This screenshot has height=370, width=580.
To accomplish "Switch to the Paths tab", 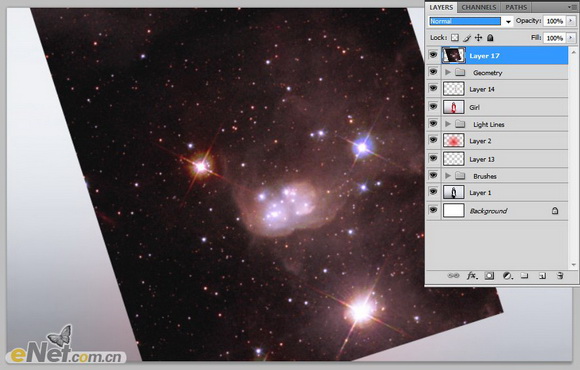I will point(516,7).
